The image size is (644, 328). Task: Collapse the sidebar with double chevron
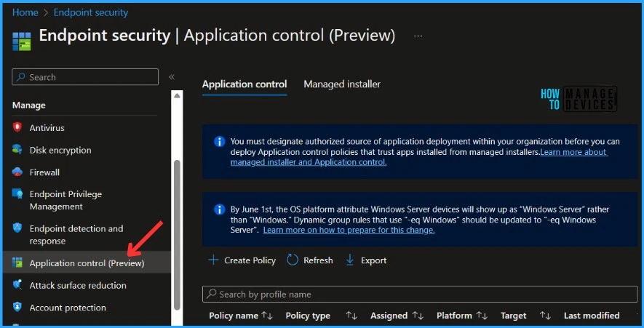tap(172, 77)
